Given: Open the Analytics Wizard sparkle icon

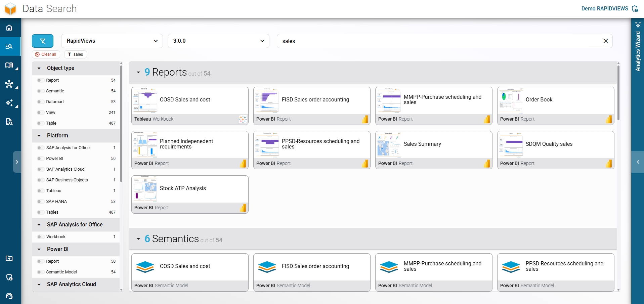Looking at the screenshot, I should pos(638,25).
